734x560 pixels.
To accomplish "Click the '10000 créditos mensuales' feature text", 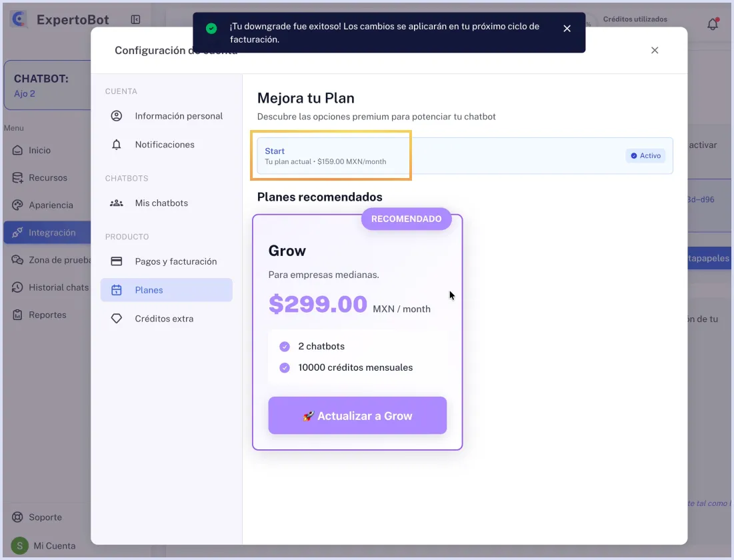I will tap(355, 367).
